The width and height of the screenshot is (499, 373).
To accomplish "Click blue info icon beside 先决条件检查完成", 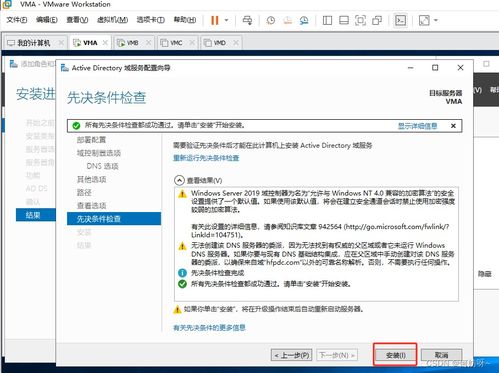I will 182,273.
